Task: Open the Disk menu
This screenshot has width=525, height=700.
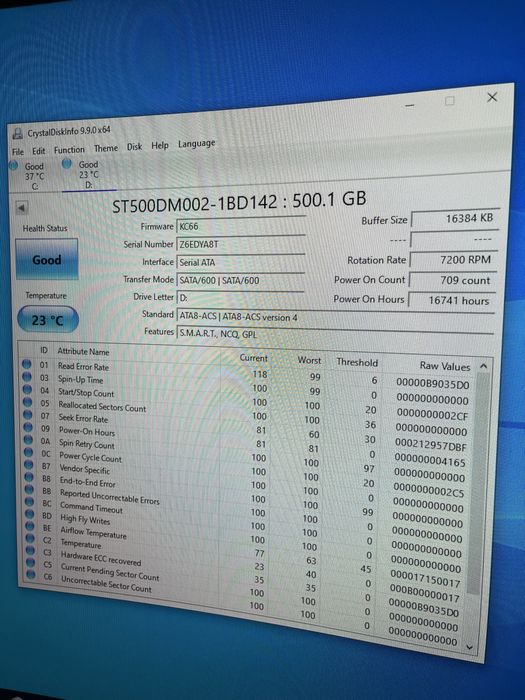Action: 134,146
